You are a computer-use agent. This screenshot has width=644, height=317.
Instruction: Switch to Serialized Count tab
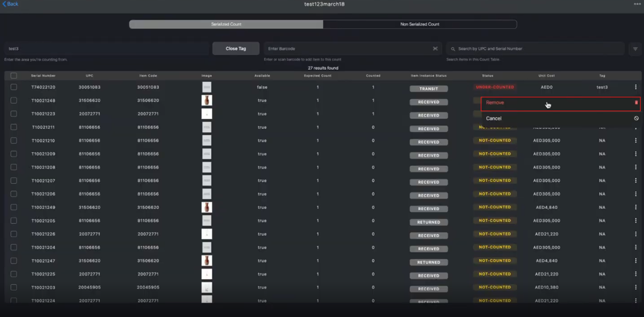point(226,25)
